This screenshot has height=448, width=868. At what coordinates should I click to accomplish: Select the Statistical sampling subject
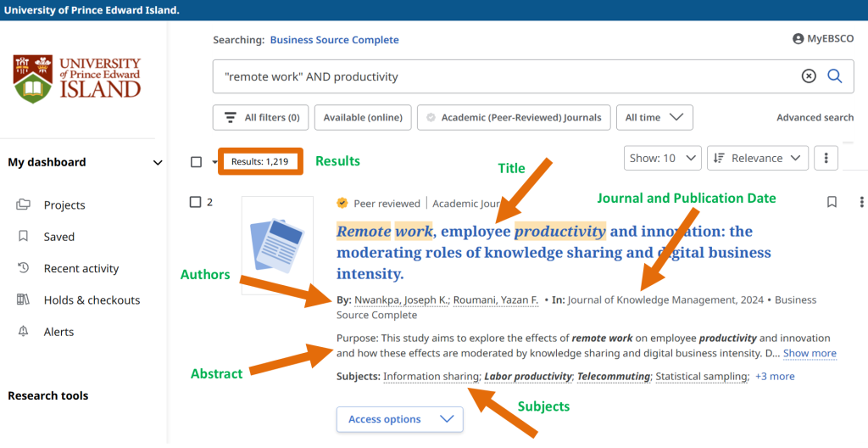point(702,377)
